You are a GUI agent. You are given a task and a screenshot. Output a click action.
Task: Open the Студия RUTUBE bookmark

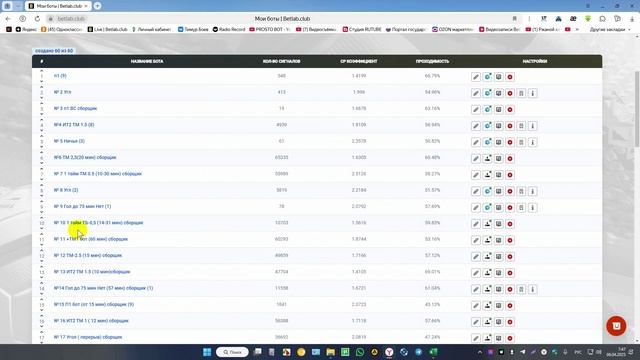(362, 29)
